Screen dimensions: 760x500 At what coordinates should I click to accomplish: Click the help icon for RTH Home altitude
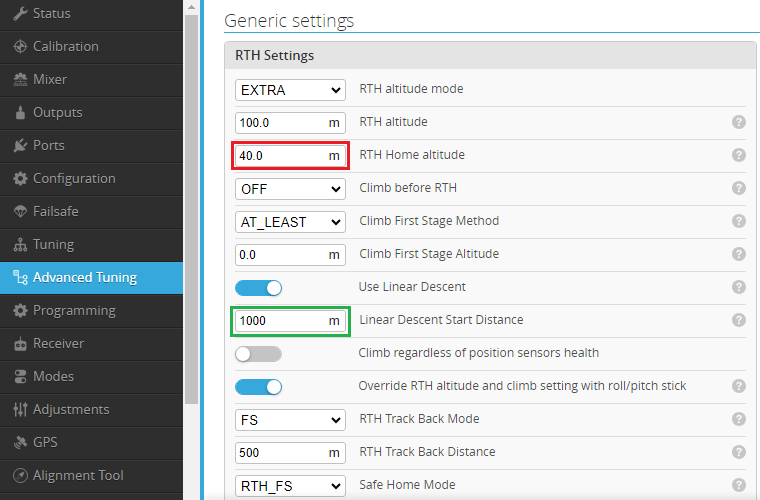(739, 155)
